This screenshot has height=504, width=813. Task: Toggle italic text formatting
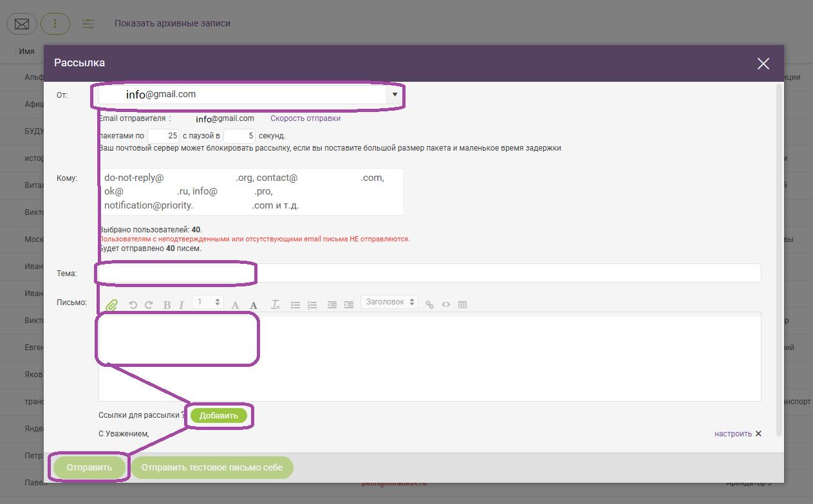182,305
